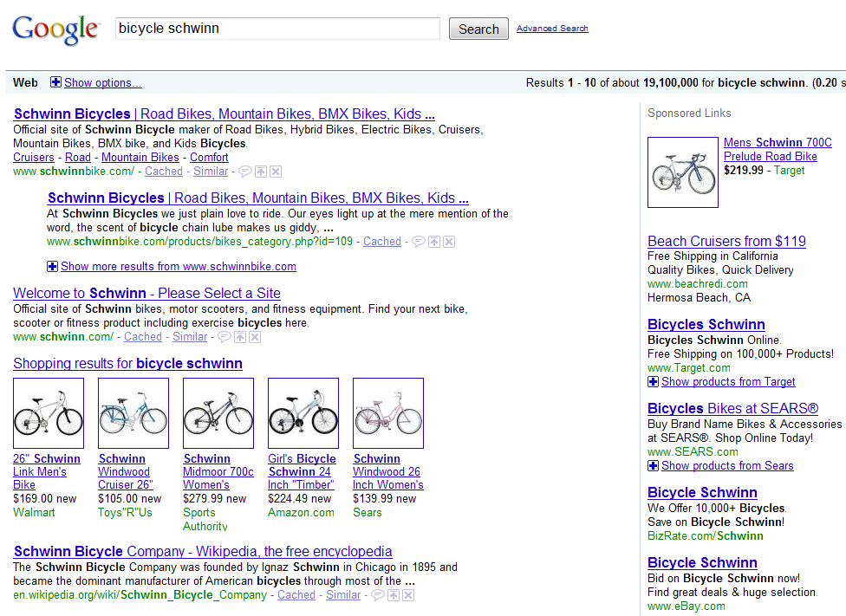846x616 pixels.
Task: Promote the www.schwinn.com result with the up arrow
Action: pos(240,337)
